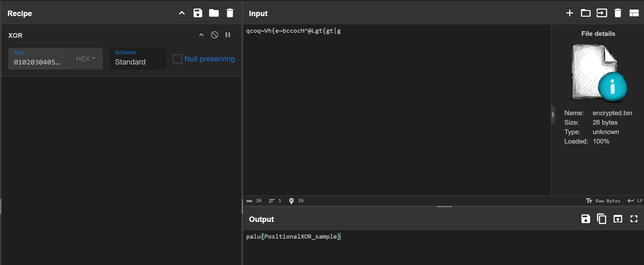This screenshot has height=265, width=644.
Task: Open file as input
Action: tap(602, 13)
